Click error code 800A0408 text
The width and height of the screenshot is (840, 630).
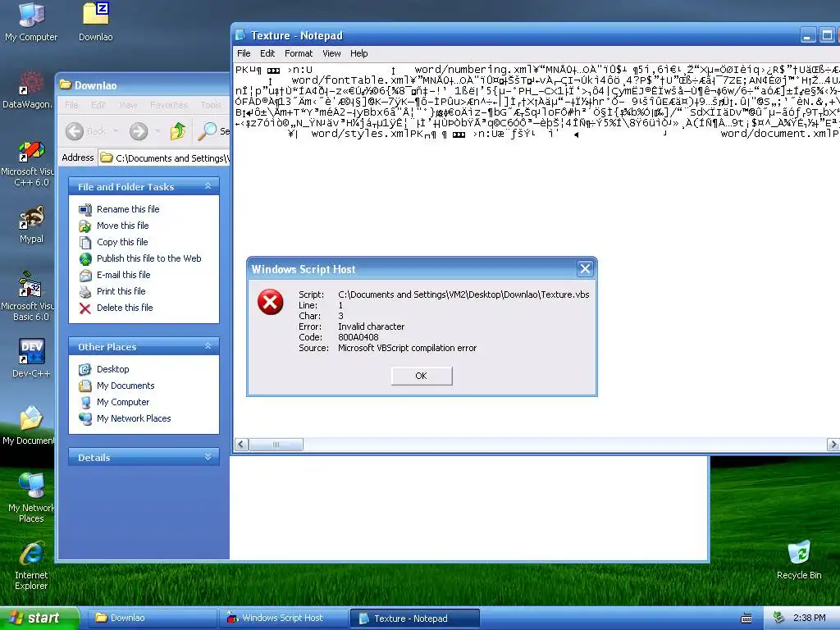(358, 337)
